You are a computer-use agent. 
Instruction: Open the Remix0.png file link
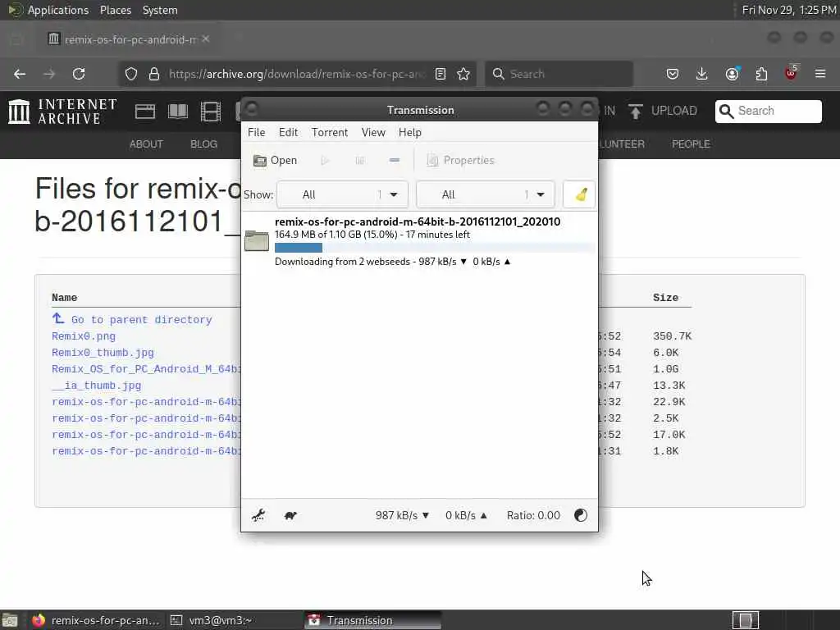click(84, 336)
